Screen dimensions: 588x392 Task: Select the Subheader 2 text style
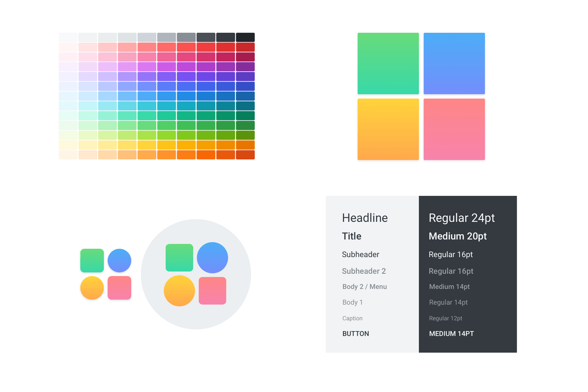[x=364, y=271]
